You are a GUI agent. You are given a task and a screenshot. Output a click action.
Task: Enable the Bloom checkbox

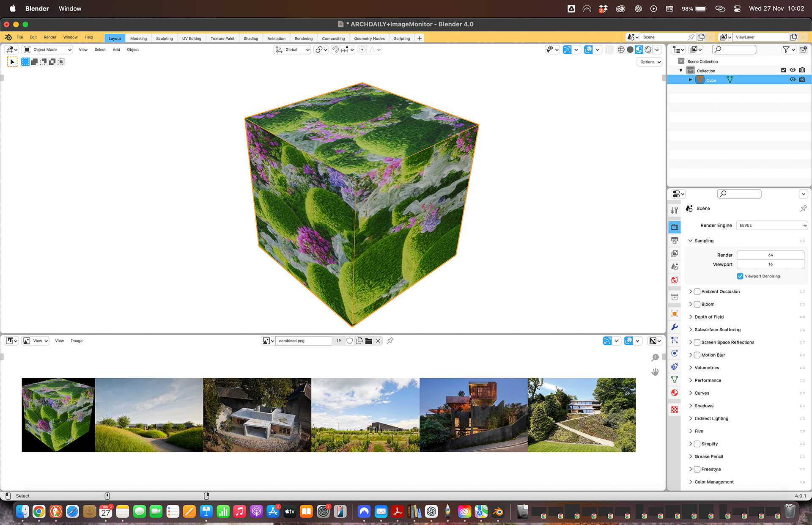pos(697,304)
